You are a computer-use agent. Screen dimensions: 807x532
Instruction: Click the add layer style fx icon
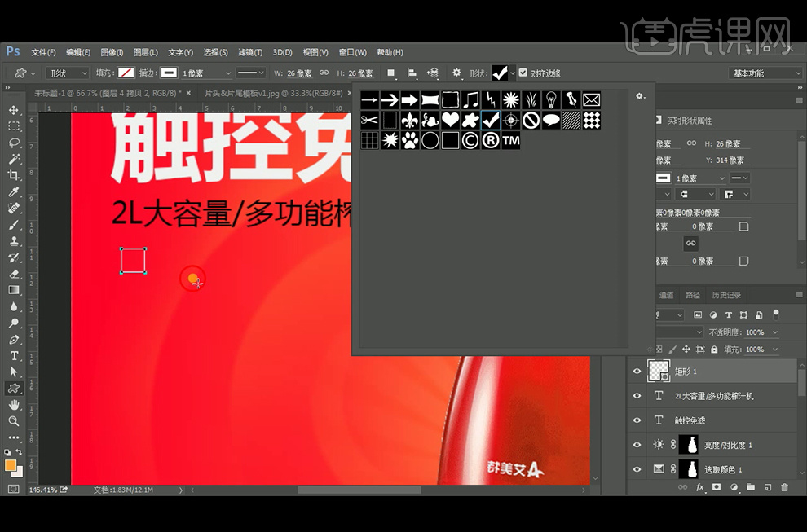click(x=700, y=487)
